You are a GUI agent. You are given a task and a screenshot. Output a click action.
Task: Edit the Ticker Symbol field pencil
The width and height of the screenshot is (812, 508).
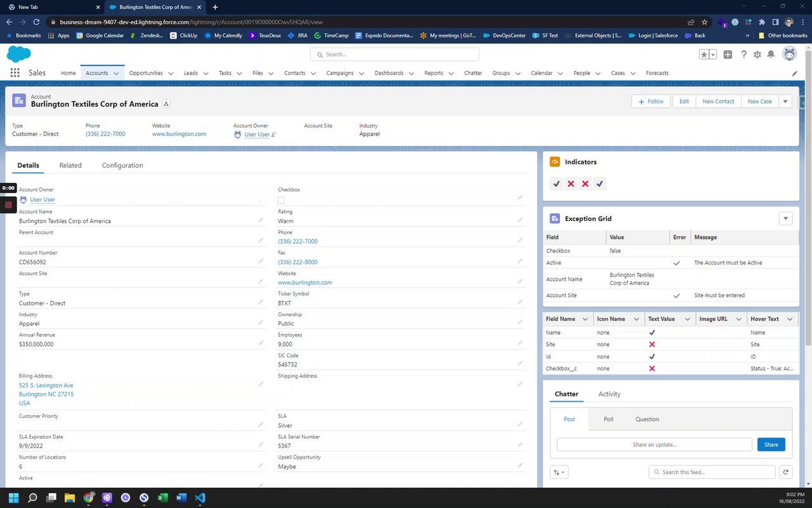pos(520,302)
